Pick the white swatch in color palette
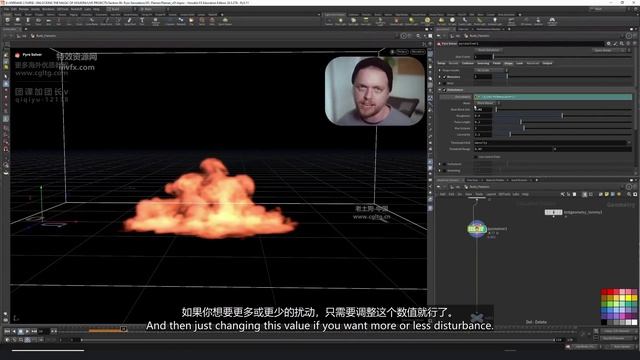Screen dimensions: 640x360 pos(634,322)
